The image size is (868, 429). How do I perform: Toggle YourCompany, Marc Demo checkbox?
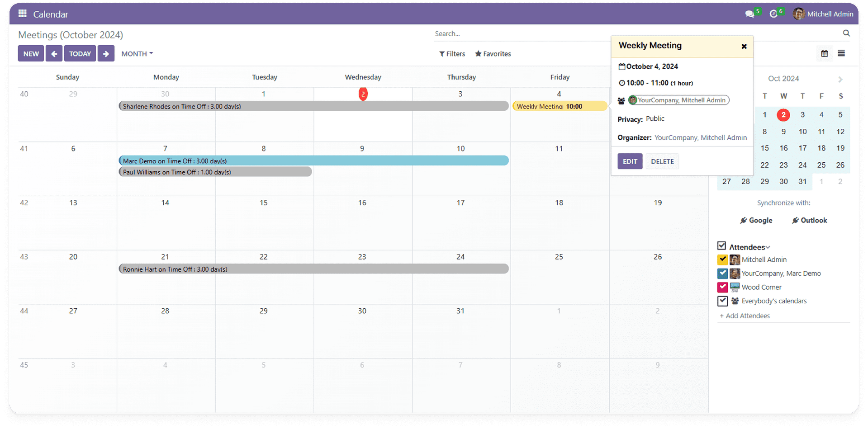[x=722, y=273]
